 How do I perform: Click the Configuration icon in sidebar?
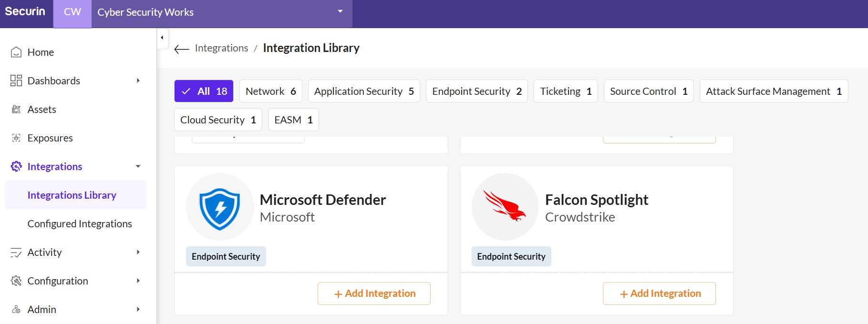[16, 281]
